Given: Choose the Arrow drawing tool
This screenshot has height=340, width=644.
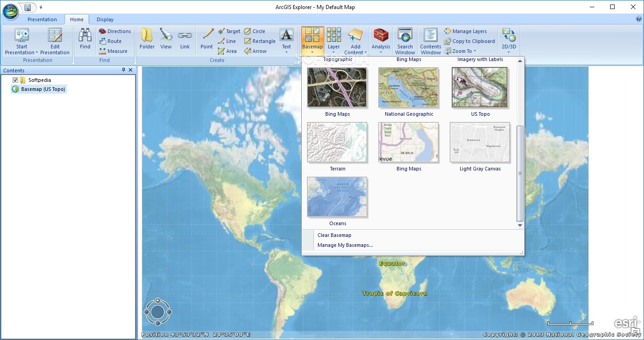Looking at the screenshot, I should coord(255,51).
